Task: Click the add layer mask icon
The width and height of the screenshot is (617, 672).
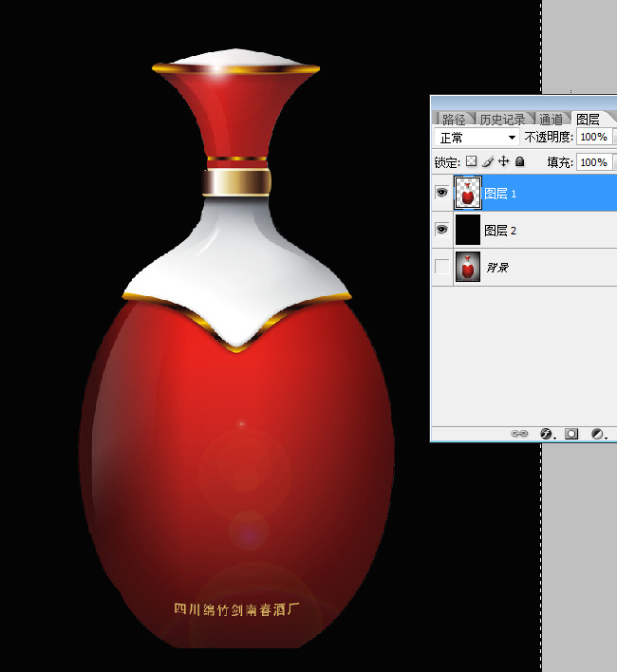Action: point(571,433)
